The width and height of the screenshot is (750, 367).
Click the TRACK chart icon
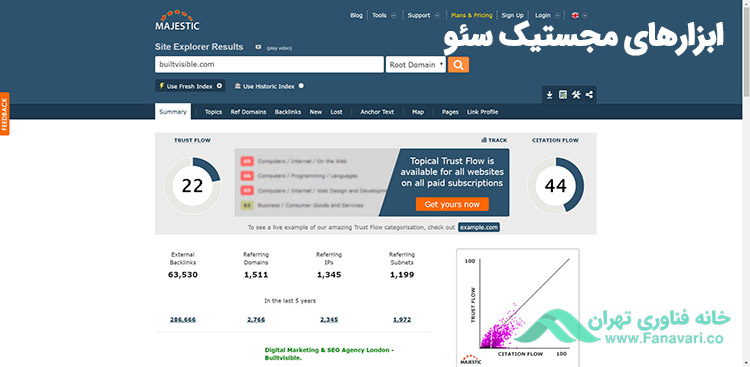pyautogui.click(x=484, y=140)
